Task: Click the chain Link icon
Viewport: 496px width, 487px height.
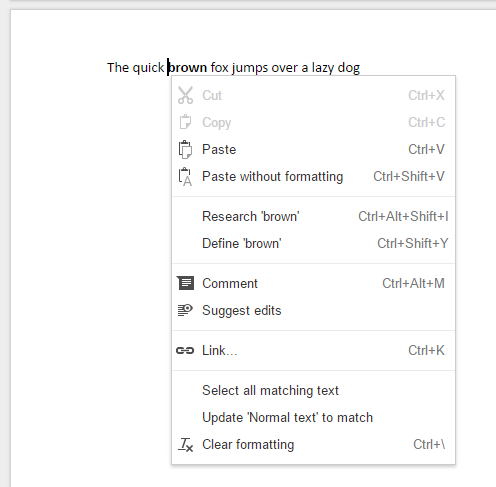Action: [185, 350]
